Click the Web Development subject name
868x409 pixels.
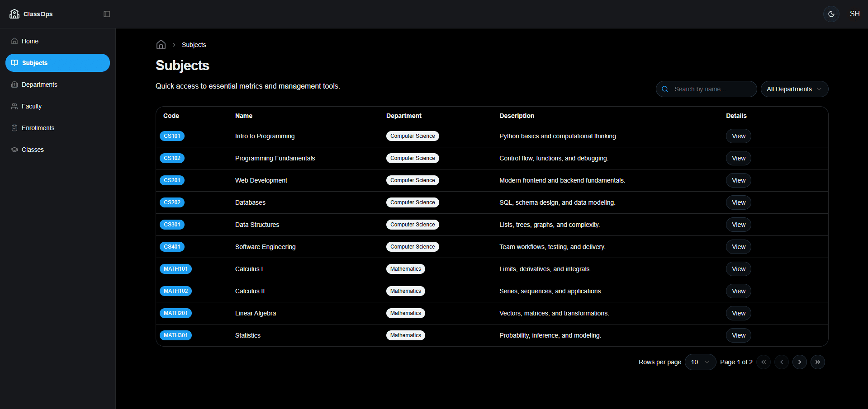coord(261,180)
